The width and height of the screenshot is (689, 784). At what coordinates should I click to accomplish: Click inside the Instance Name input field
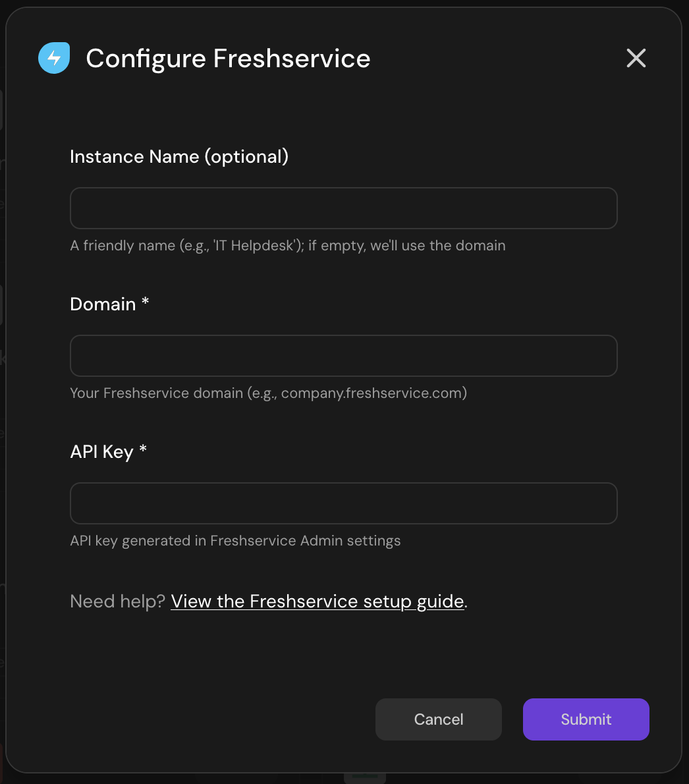coord(343,208)
